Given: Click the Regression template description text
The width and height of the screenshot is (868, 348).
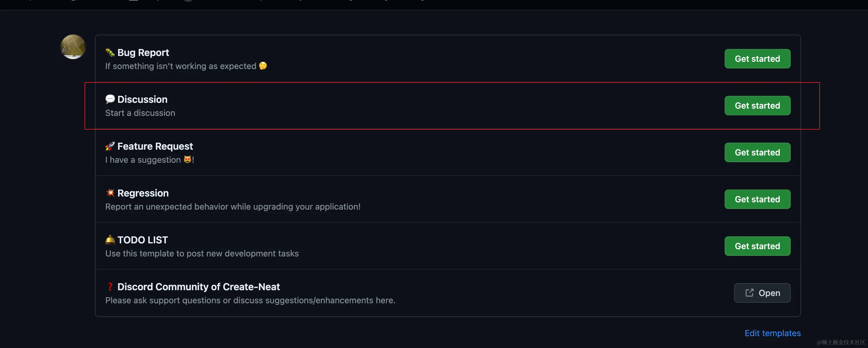Looking at the screenshot, I should (x=233, y=207).
